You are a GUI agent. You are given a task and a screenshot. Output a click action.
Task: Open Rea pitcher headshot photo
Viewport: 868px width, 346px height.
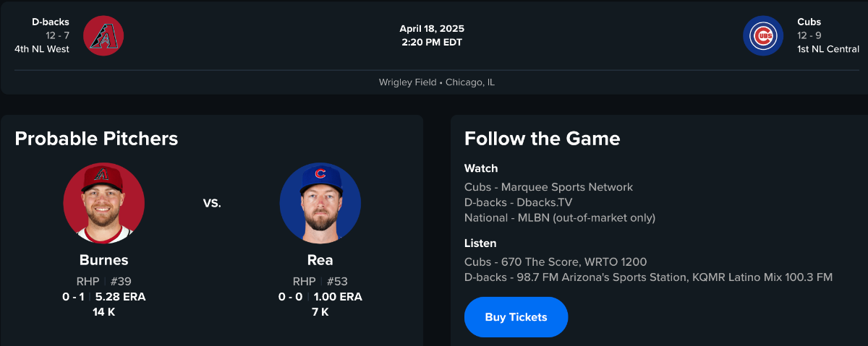pos(320,203)
